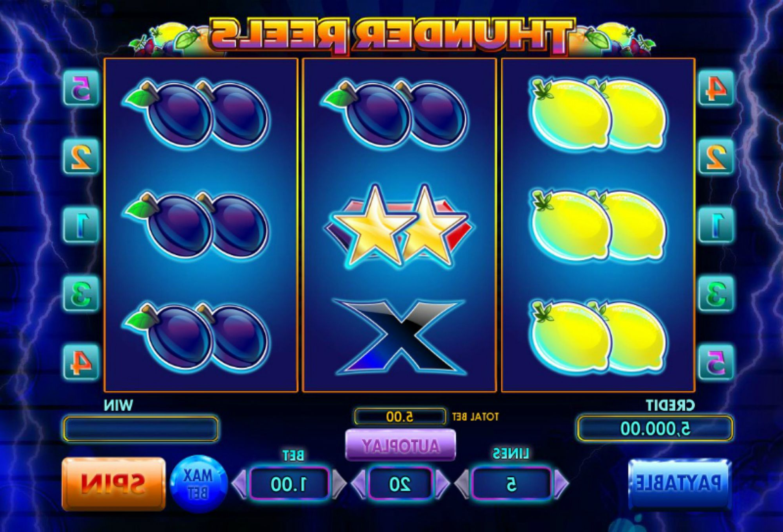Image resolution: width=783 pixels, height=532 pixels.
Task: Click the black X symbol on the middle reel
Action: (399, 337)
